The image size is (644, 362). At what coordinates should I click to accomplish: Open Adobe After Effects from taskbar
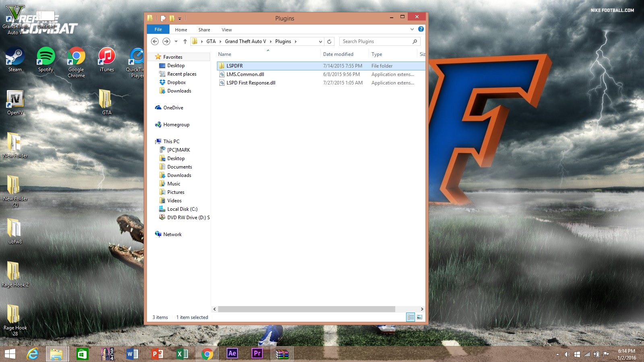coord(232,354)
